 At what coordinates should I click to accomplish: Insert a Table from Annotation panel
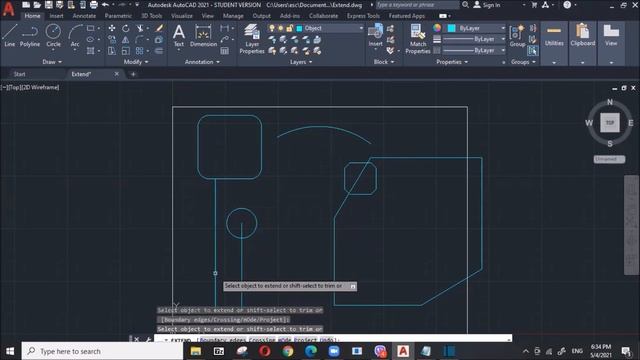coord(224,51)
